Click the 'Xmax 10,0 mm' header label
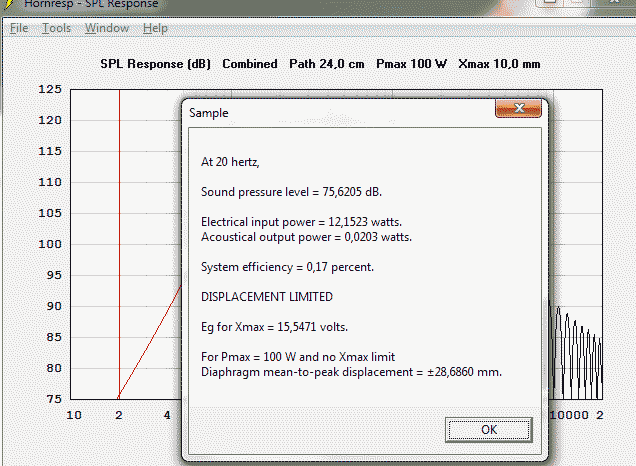The image size is (636, 466). pos(499,64)
